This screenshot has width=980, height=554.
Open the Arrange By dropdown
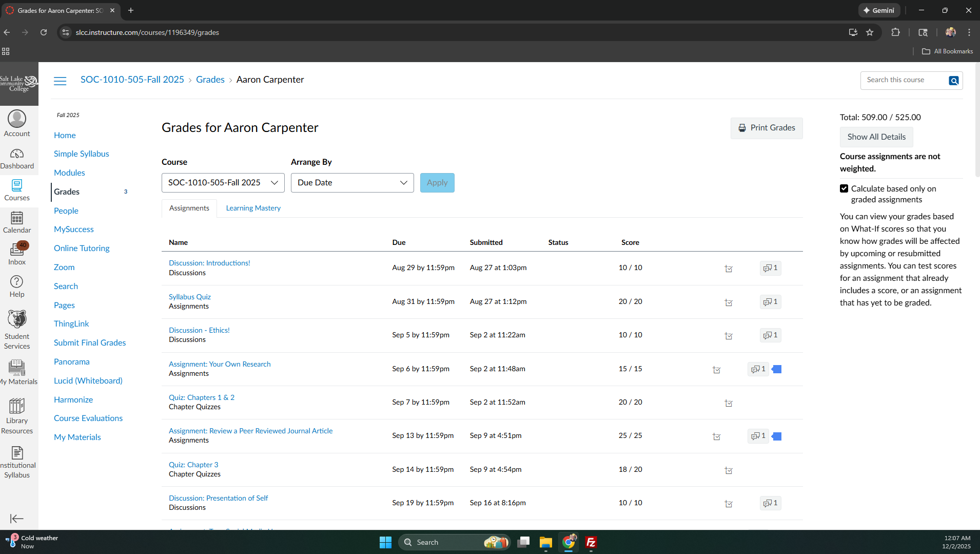tap(352, 183)
